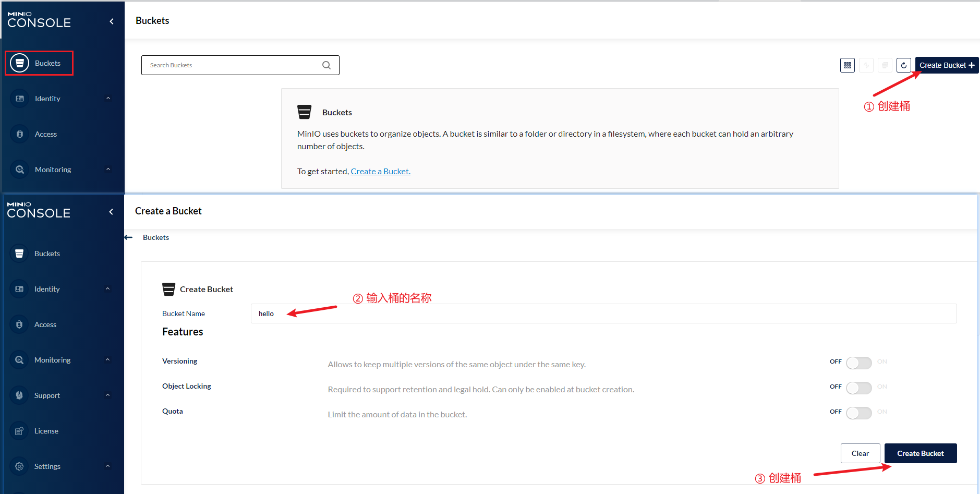Screen dimensions: 980x494
Task: Click the Create Bucket + button
Action: [947, 65]
